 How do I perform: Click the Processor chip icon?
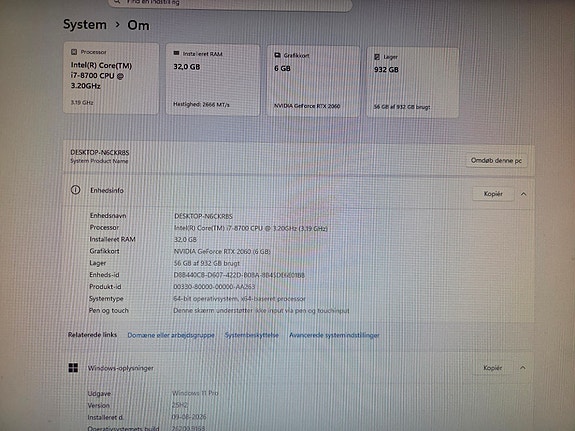[74, 52]
